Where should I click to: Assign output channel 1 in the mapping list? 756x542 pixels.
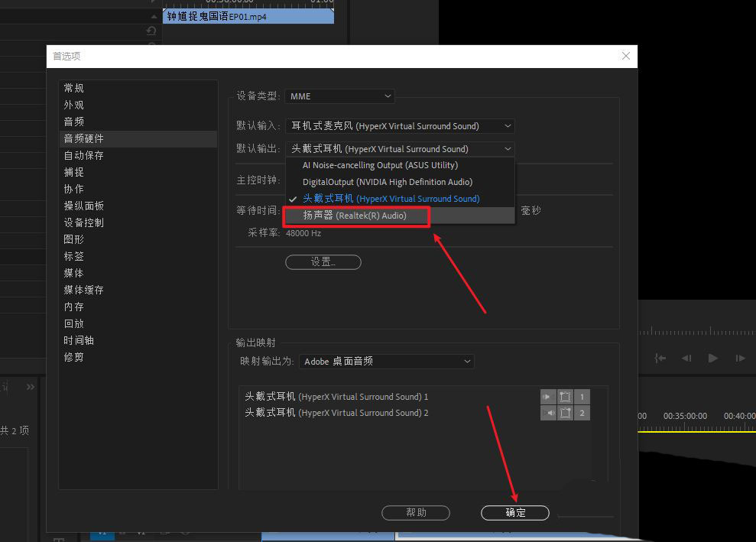click(x=582, y=396)
